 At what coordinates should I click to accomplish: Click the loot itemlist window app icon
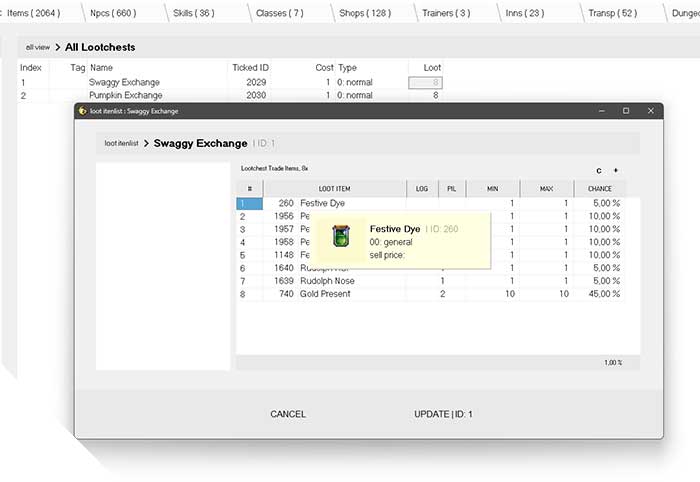click(82, 111)
